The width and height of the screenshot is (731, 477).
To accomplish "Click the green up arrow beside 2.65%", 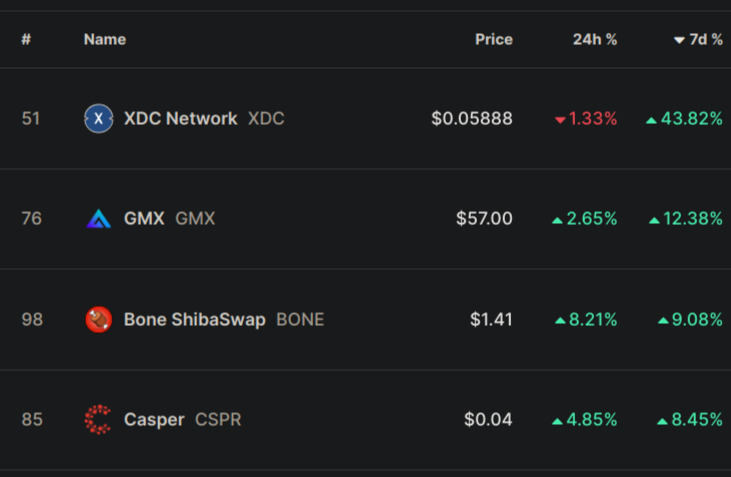I will click(557, 221).
